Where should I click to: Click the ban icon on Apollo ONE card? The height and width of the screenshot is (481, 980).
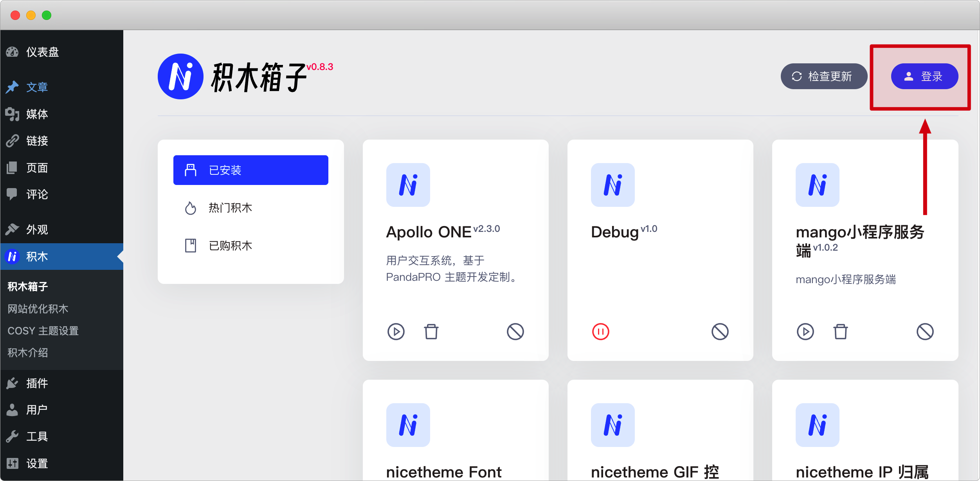click(x=515, y=332)
